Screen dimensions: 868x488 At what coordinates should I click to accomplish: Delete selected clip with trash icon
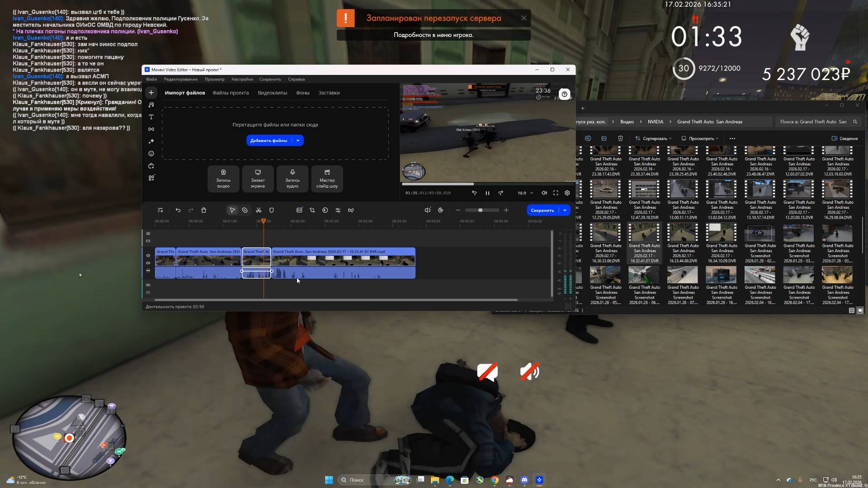[x=203, y=210]
